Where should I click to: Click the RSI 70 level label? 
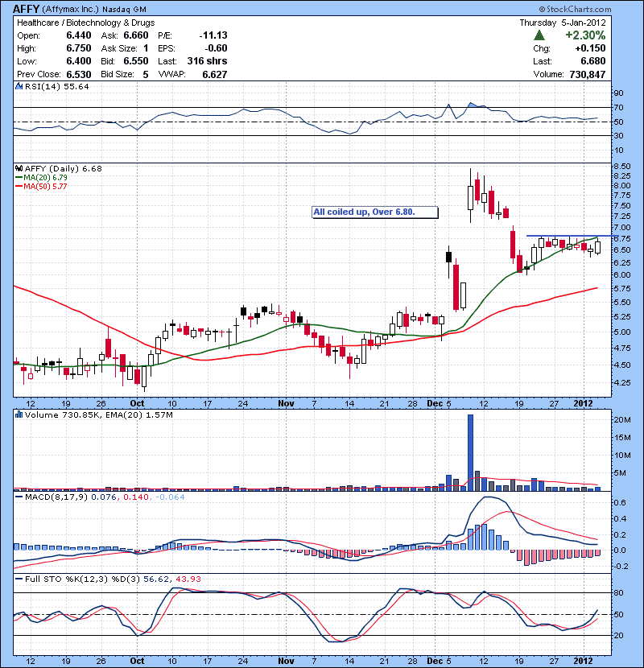618,107
